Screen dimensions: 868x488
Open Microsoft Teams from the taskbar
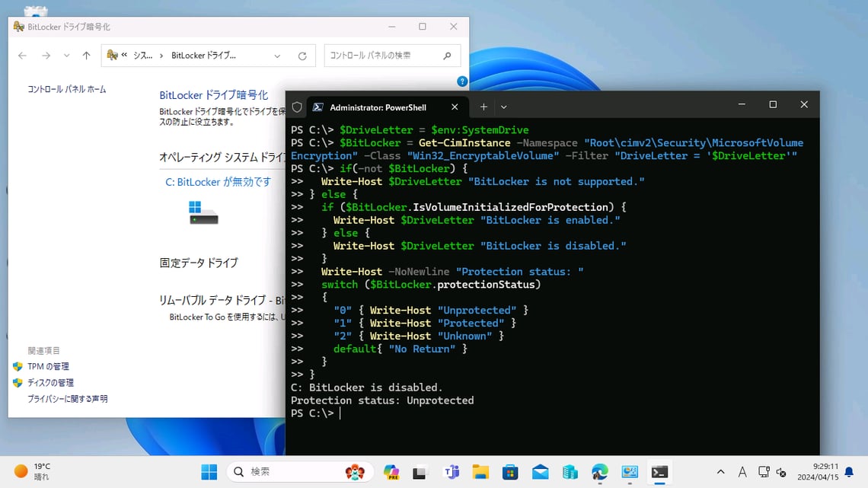click(449, 472)
